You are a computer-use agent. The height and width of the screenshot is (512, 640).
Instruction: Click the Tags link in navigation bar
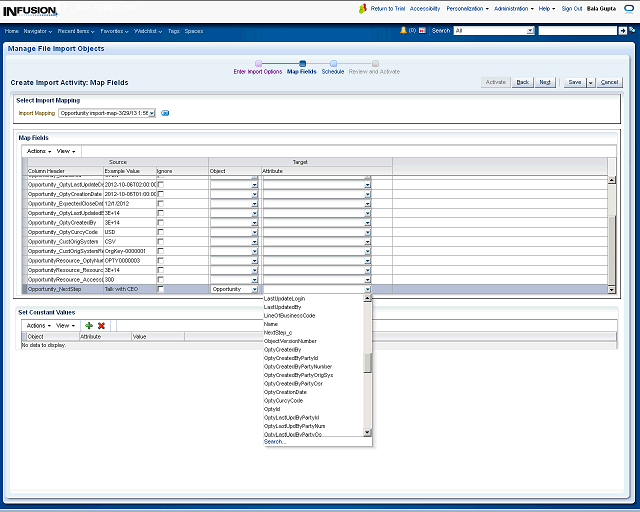(x=174, y=31)
